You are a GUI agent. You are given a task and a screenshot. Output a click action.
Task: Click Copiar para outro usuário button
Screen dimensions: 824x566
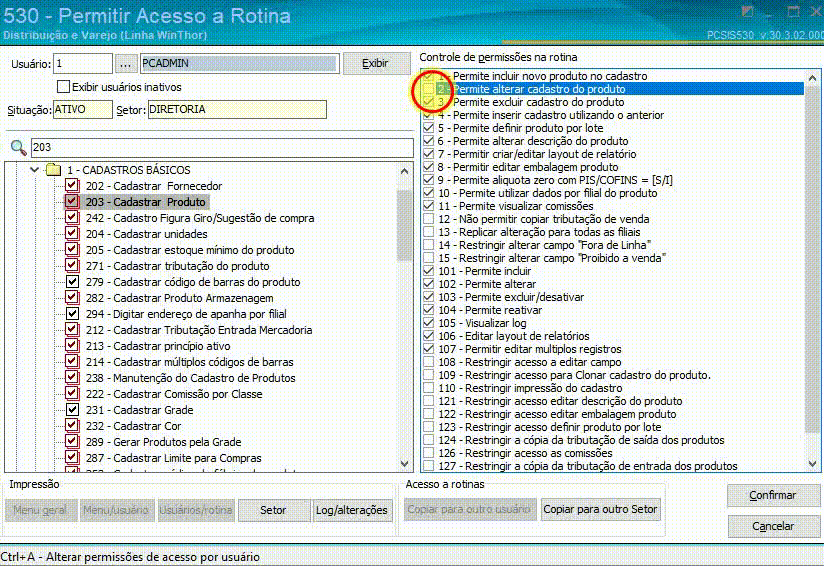point(469,509)
